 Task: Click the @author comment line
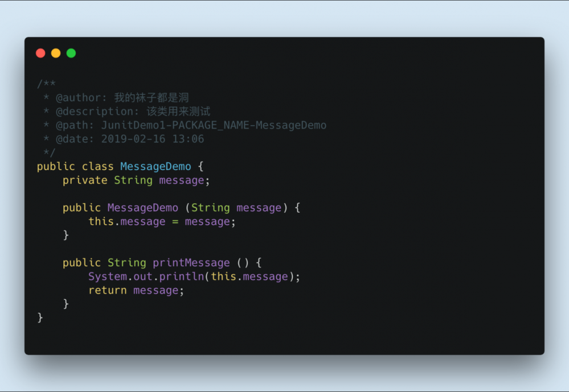122,98
